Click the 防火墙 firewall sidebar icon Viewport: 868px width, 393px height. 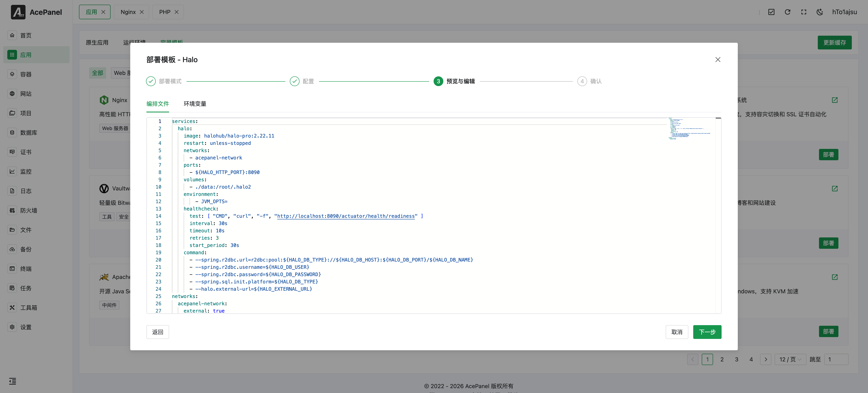[12, 210]
